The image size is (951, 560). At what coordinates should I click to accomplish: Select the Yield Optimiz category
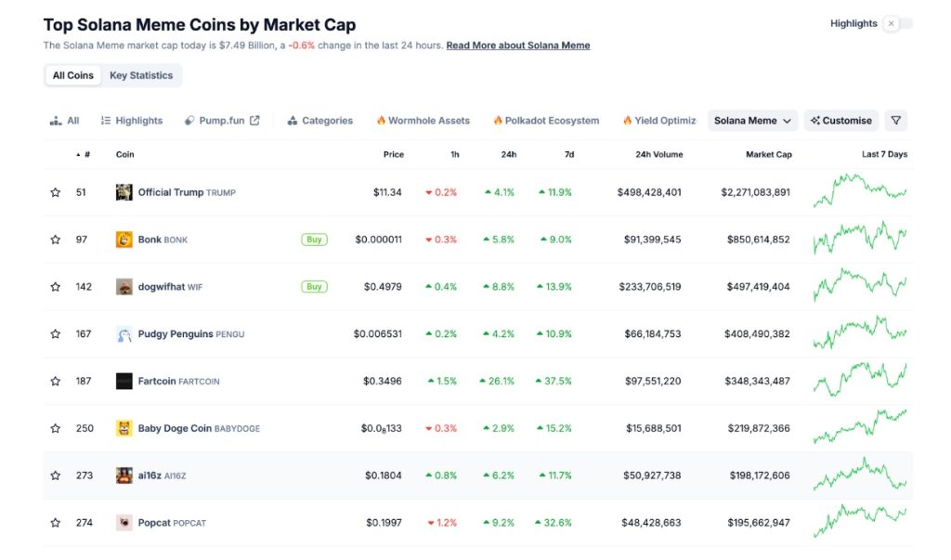(659, 121)
